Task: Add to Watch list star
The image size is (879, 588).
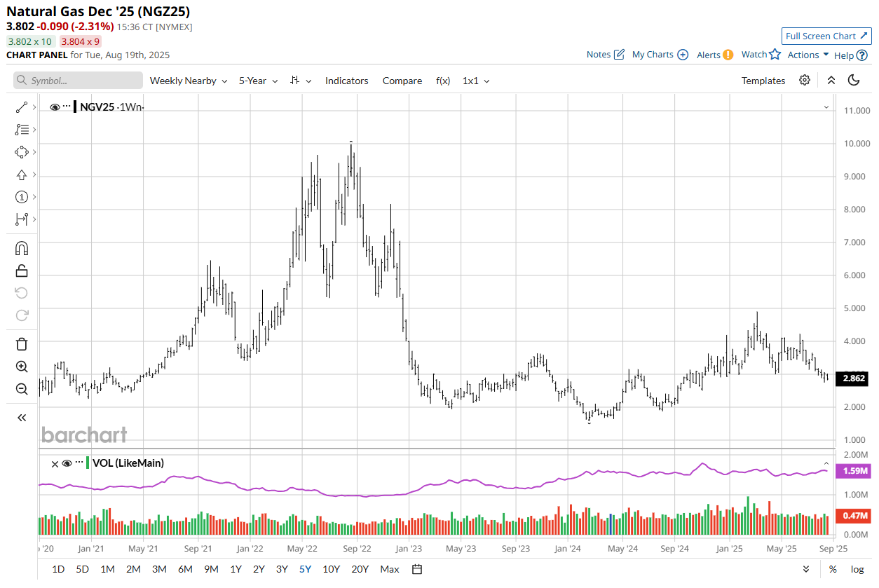Action: (761, 55)
